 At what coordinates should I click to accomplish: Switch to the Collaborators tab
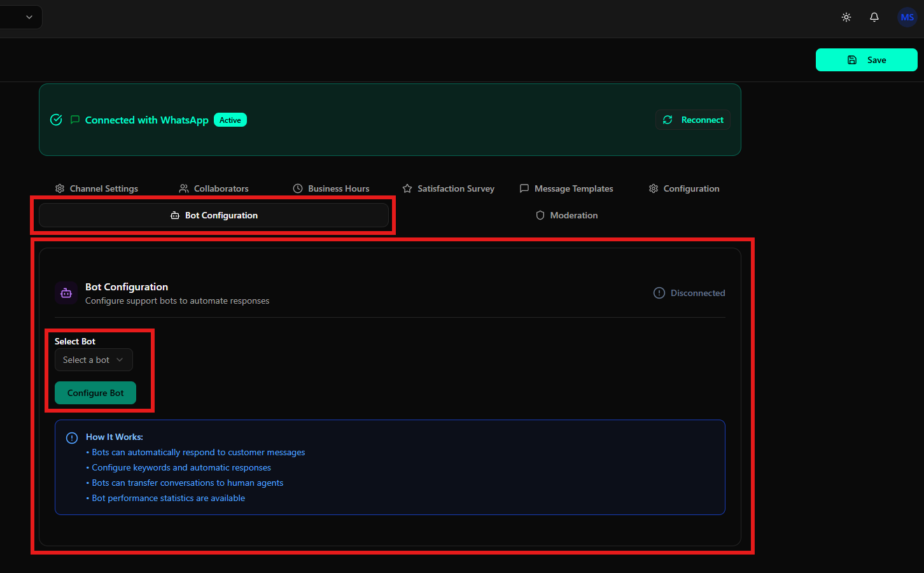(214, 188)
